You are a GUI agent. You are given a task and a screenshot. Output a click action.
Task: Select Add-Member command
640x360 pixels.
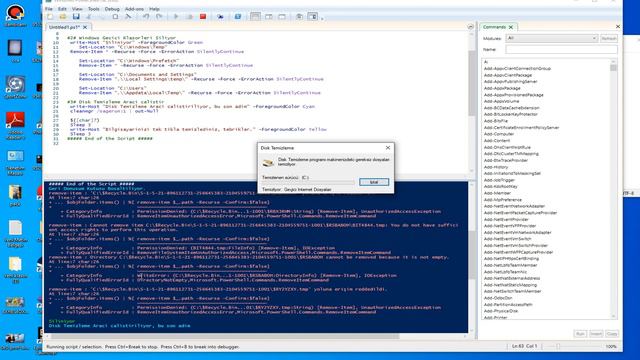pyautogui.click(x=497, y=193)
